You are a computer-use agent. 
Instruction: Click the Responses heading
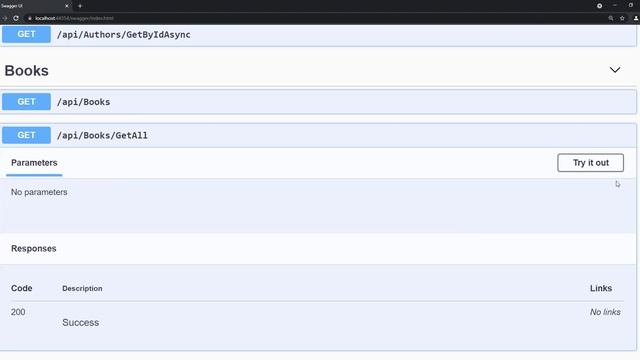33,249
